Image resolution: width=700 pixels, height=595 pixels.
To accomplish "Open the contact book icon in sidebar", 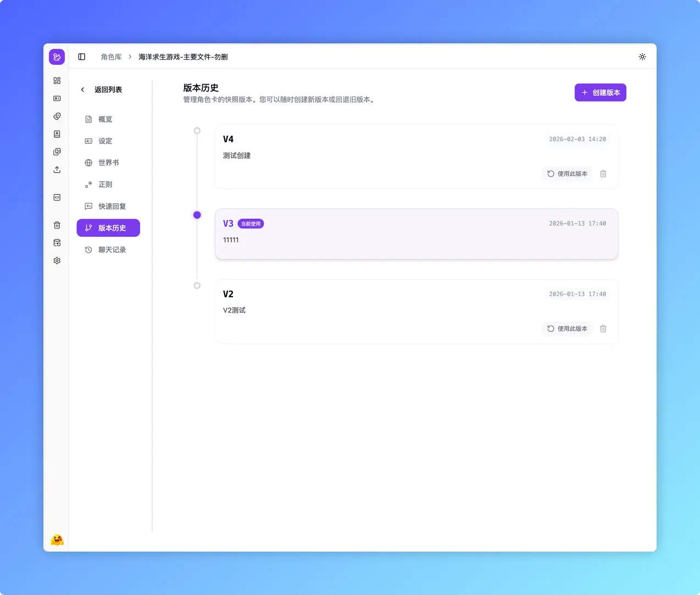I will (x=57, y=134).
